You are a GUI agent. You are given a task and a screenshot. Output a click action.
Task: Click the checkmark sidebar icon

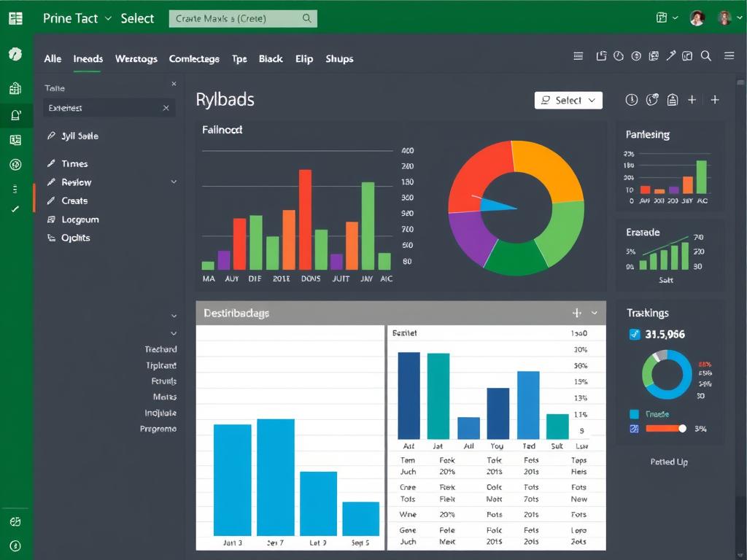(x=15, y=209)
